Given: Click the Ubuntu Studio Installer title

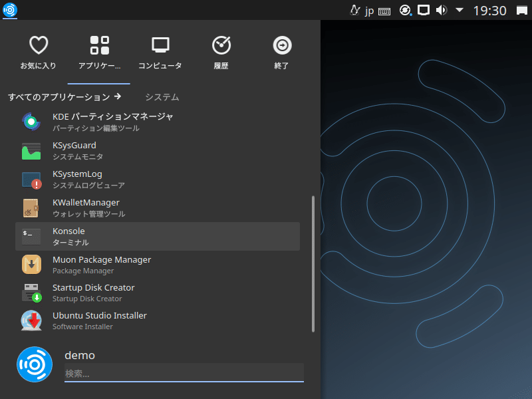Looking at the screenshot, I should [100, 315].
